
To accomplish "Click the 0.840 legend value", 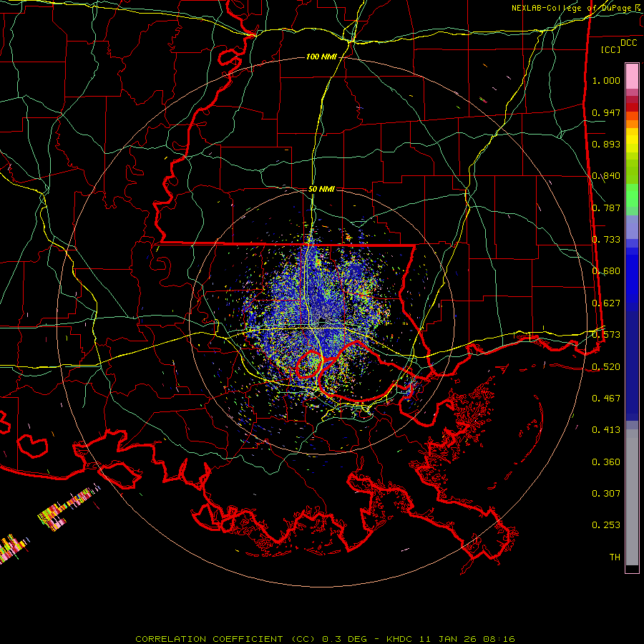I will 606,176.
